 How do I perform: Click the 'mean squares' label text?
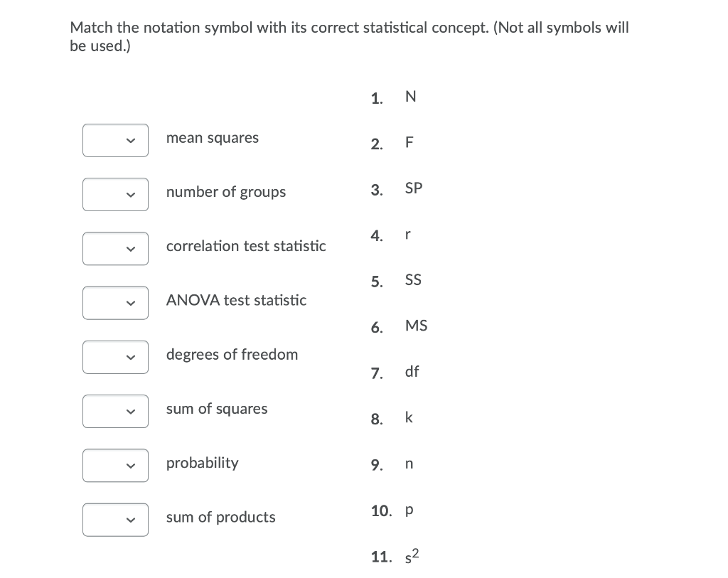pos(213,139)
